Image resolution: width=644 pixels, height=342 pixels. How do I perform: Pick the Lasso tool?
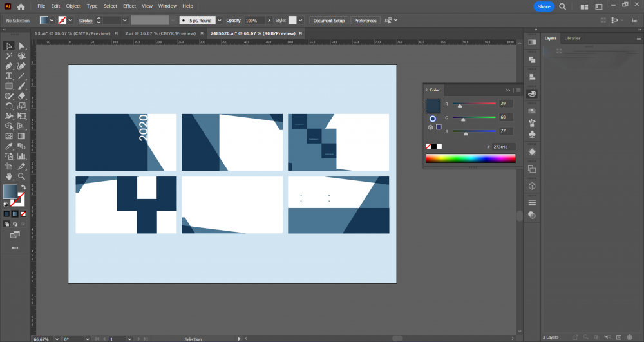22,56
